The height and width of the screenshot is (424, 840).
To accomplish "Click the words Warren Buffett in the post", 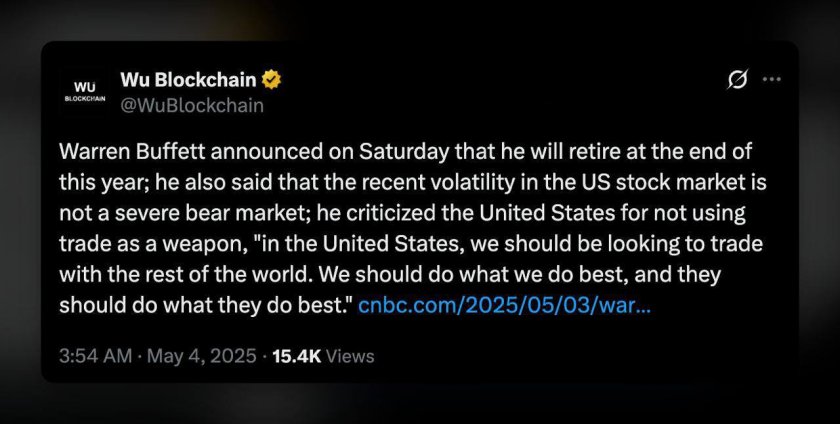I will click(x=132, y=152).
